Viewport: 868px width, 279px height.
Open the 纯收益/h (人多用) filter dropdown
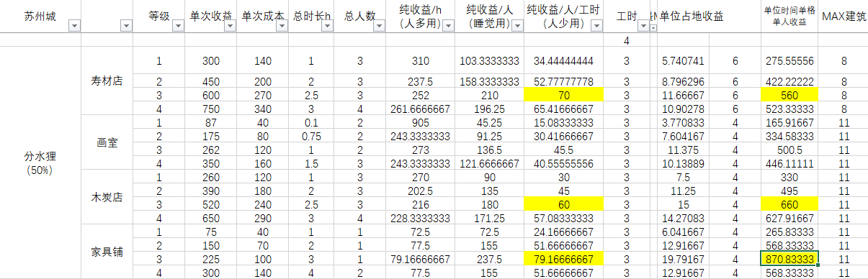pos(448,27)
